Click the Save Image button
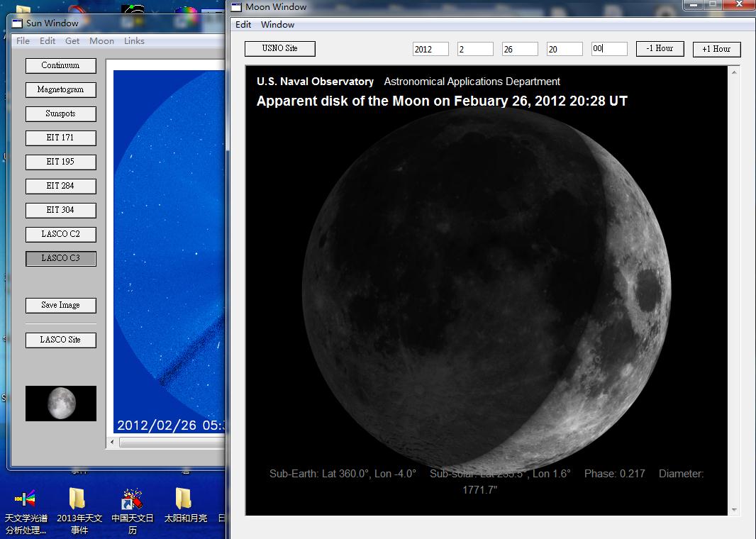This screenshot has height=539, width=756. [61, 305]
